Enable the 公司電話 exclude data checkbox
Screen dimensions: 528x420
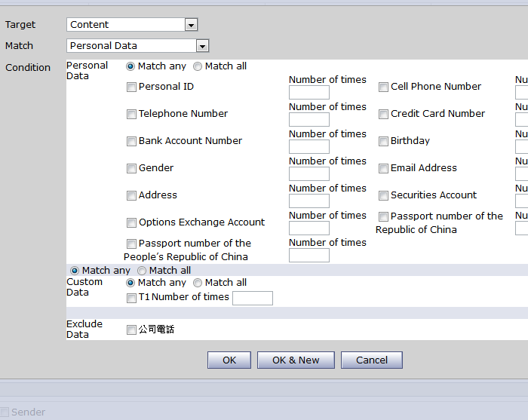click(x=132, y=330)
